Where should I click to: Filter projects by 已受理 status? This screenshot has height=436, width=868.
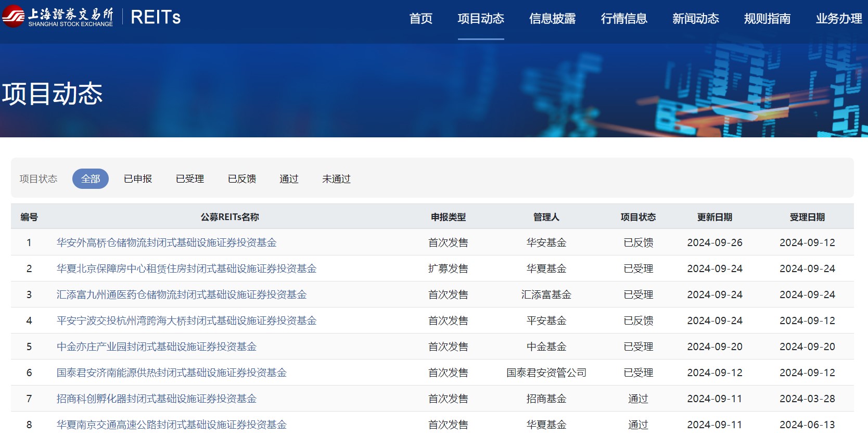(190, 179)
